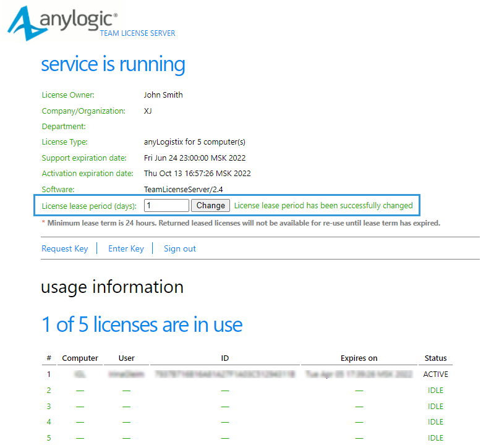Click the 'License Owner:' label
The height and width of the screenshot is (448, 499).
[68, 95]
